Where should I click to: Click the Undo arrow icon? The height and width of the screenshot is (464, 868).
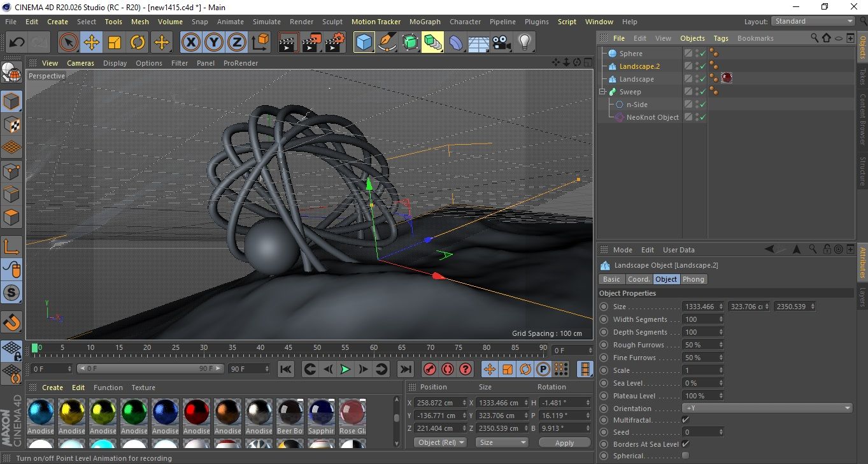pos(17,43)
